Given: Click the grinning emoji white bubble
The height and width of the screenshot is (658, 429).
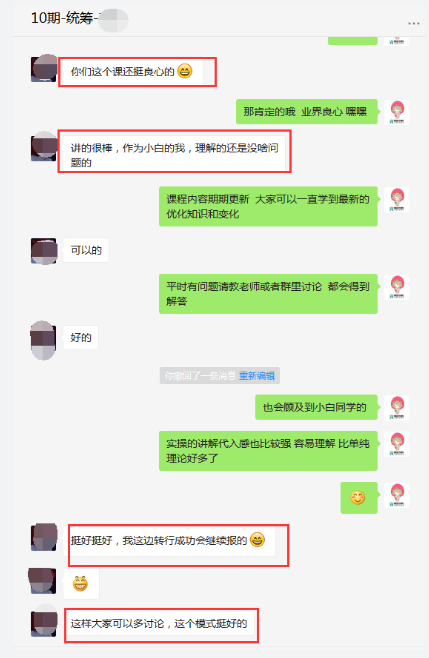Looking at the screenshot, I should [81, 583].
